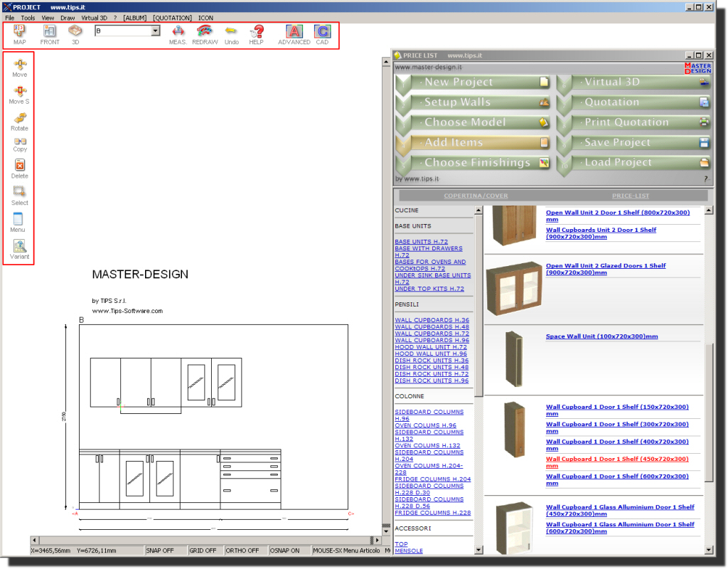Open BASE UNITS H.72 category link

(421, 242)
